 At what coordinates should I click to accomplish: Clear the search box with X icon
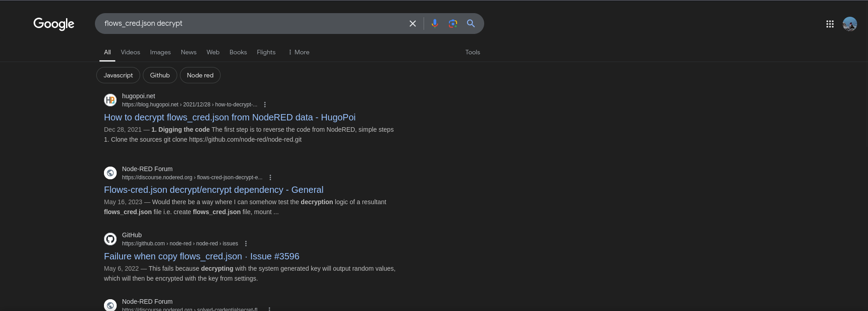point(413,24)
